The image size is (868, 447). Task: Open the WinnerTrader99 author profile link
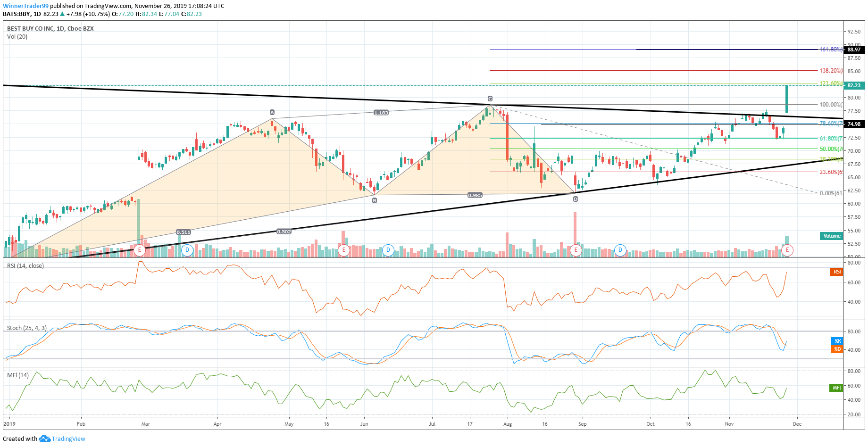click(x=26, y=6)
